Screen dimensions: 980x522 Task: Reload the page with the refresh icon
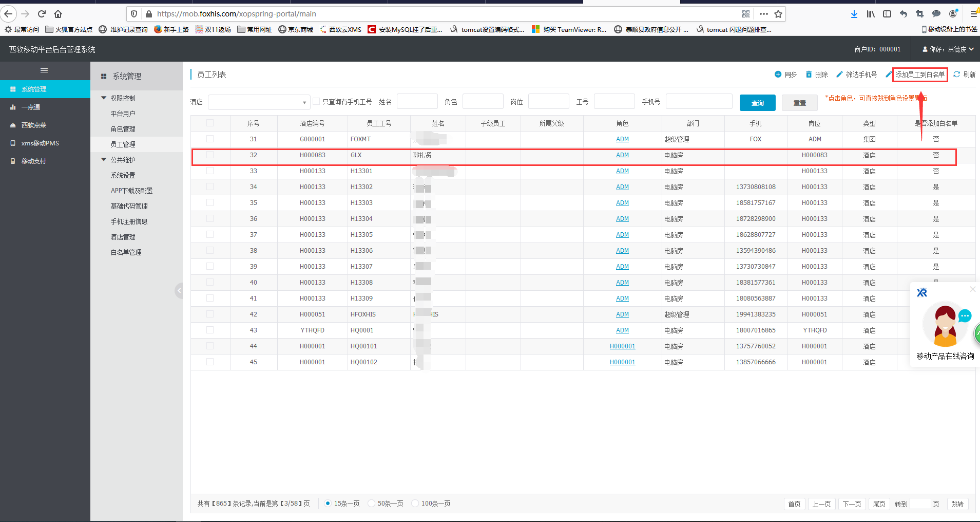(42, 14)
